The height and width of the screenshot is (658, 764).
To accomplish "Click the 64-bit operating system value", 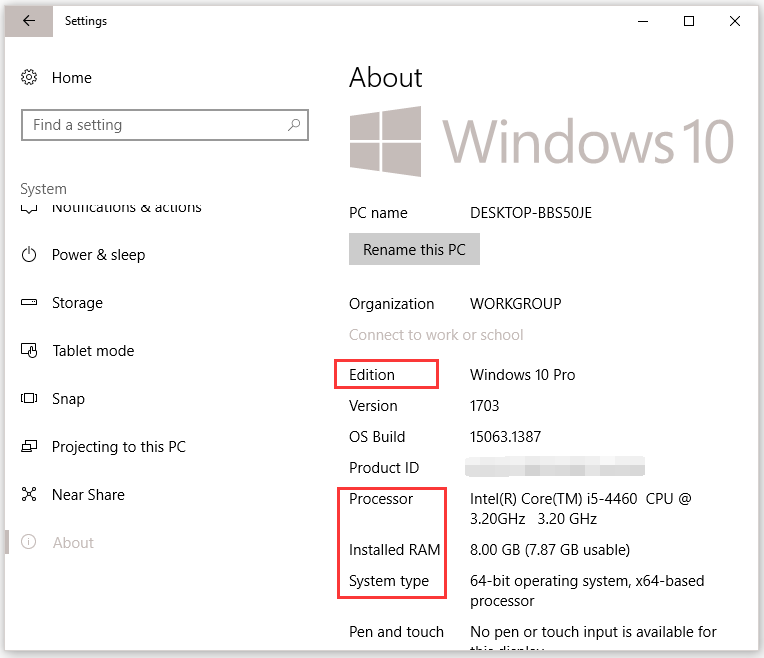I will [x=587, y=591].
